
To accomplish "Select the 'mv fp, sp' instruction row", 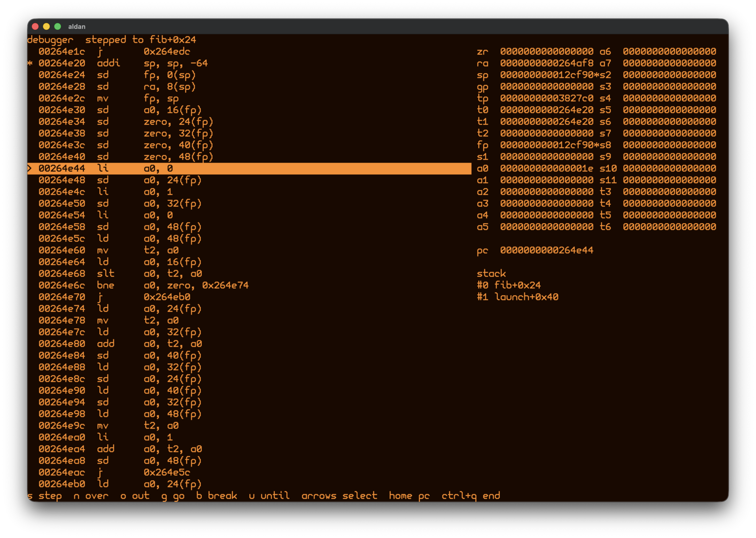I will click(x=249, y=98).
